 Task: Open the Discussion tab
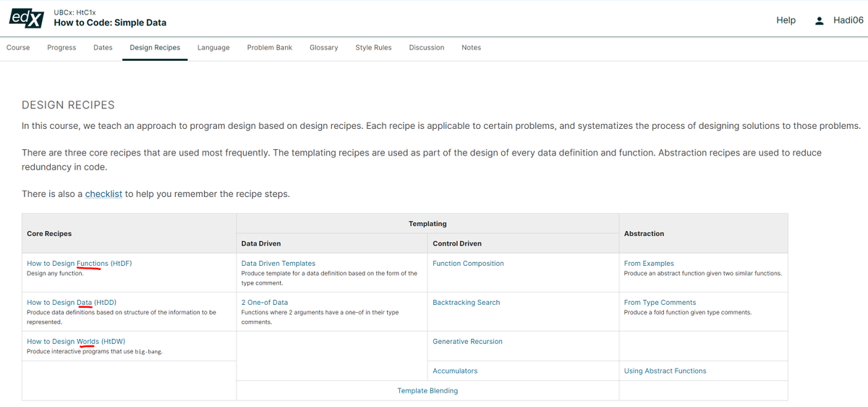coord(427,48)
